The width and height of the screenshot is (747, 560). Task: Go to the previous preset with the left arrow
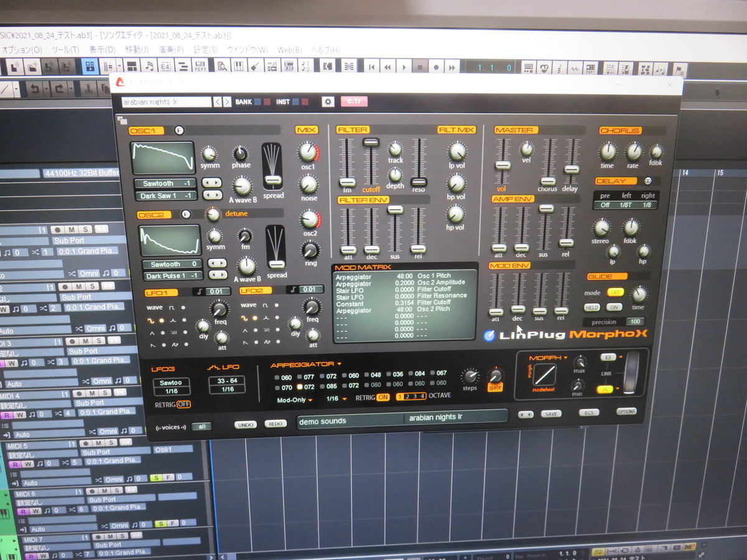(218, 101)
